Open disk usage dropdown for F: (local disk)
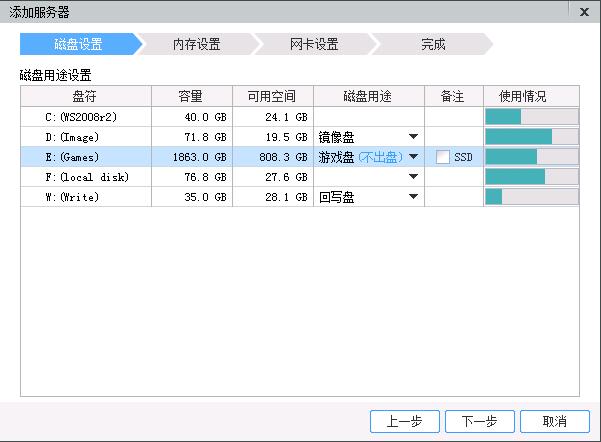The height and width of the screenshot is (442, 601). click(413, 176)
